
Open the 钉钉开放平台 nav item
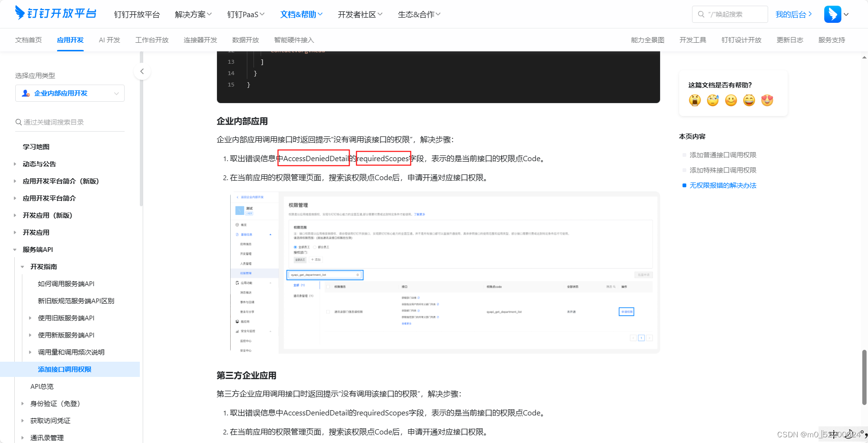coord(137,14)
